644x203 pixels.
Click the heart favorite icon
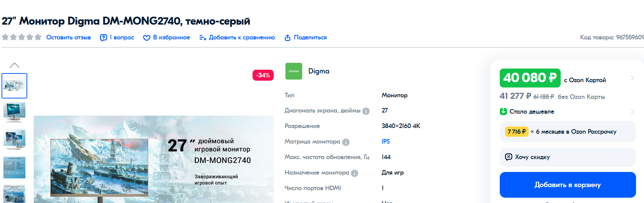point(147,37)
